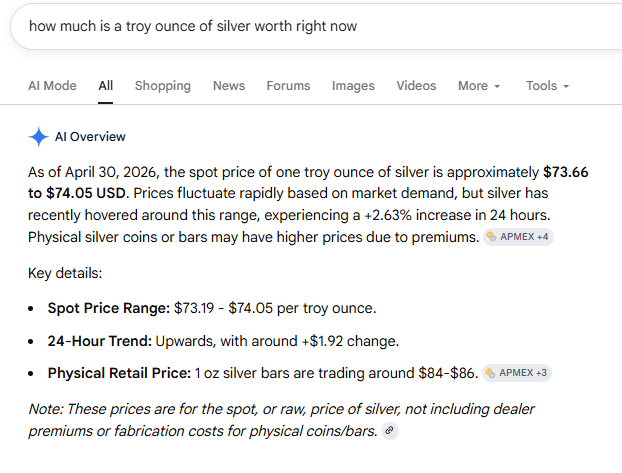Click the AI Overview sparkle icon
622x473 pixels.
point(38,137)
